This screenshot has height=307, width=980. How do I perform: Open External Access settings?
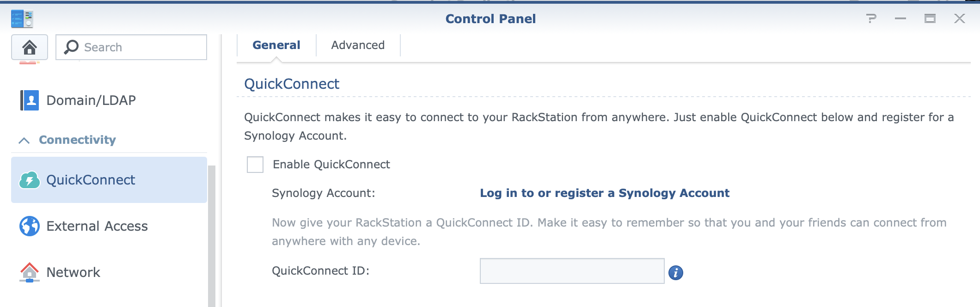pyautogui.click(x=97, y=226)
